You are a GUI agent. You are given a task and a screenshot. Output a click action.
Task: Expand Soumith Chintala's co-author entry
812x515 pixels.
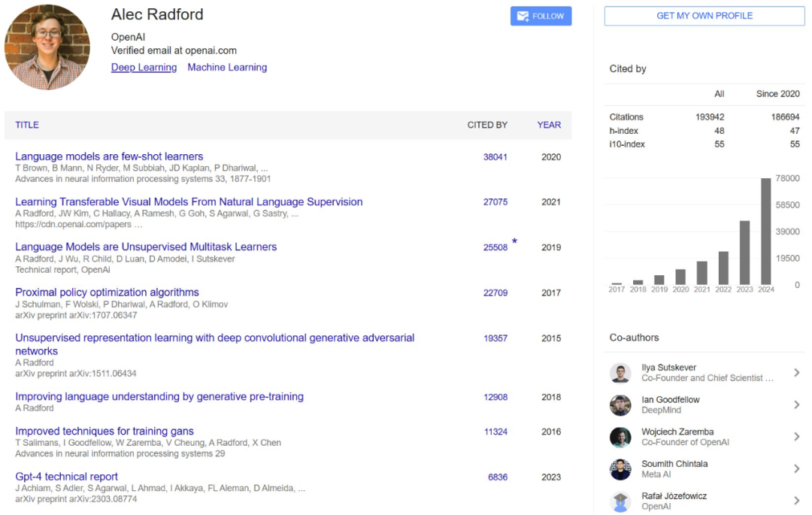(796, 468)
